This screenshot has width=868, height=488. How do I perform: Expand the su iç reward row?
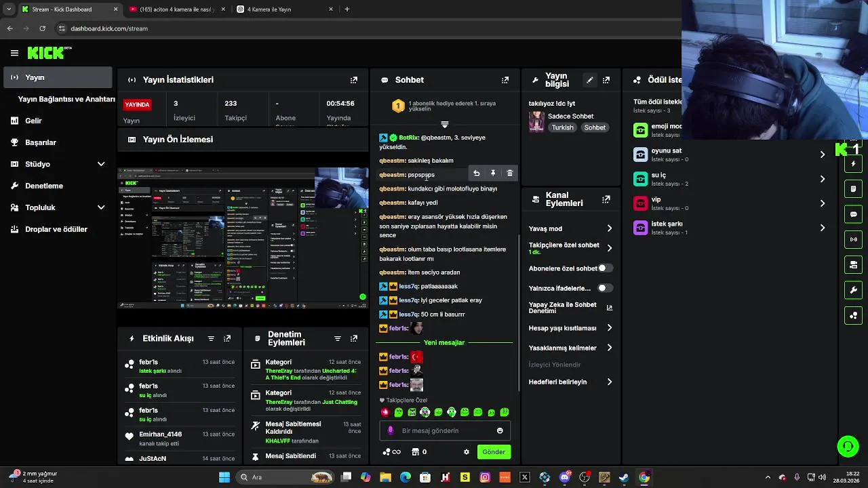click(x=823, y=179)
